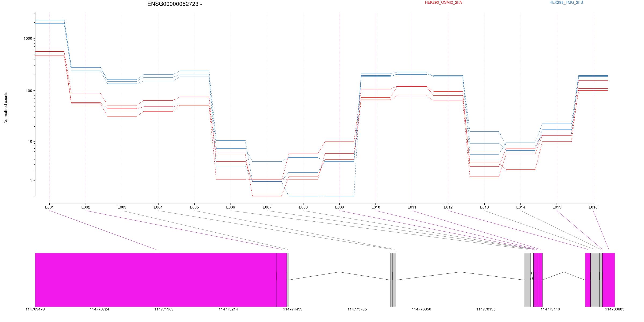The image size is (644, 322).
Task: Click the E008 exon label
Action: (303, 207)
